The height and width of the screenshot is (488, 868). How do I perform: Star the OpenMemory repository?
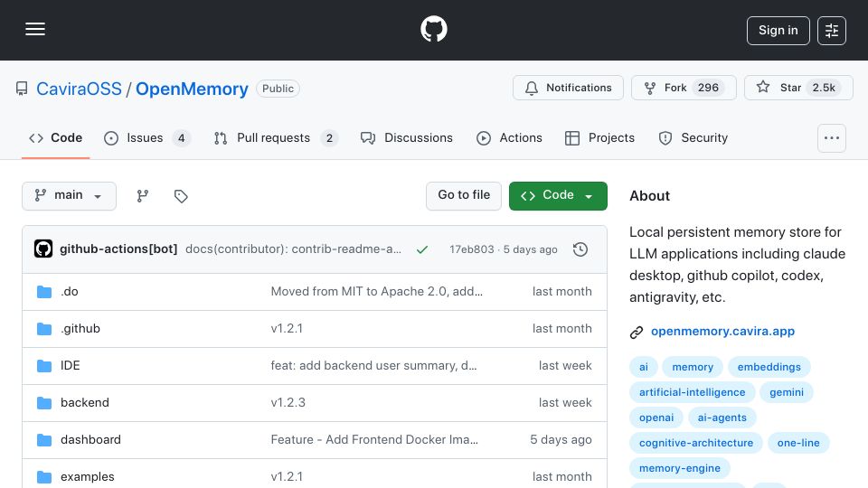pos(798,88)
